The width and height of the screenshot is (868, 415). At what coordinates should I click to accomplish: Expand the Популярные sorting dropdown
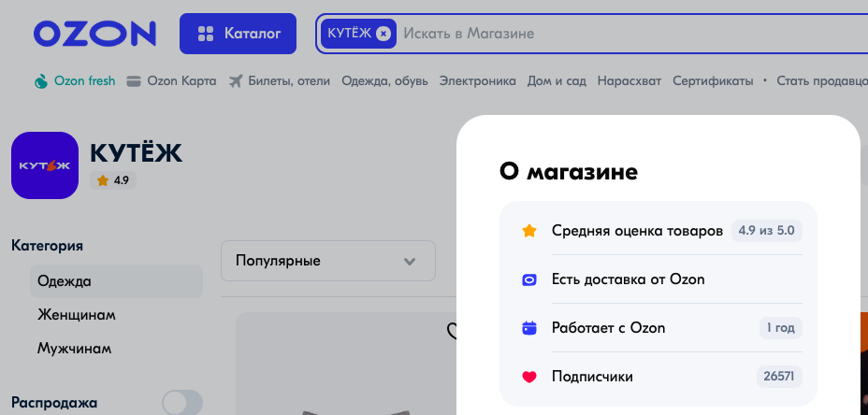coord(327,261)
